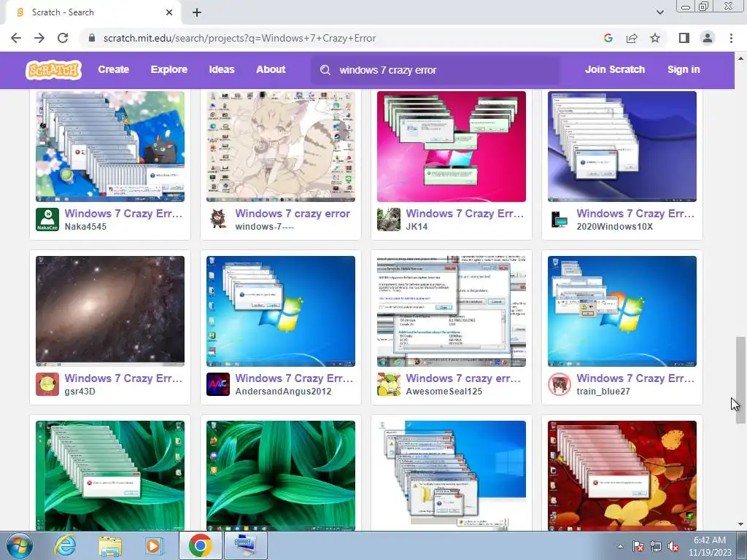This screenshot has width=747, height=560.
Task: Open windows-7---- Windows 7 crazy error title
Action: pyautogui.click(x=293, y=214)
